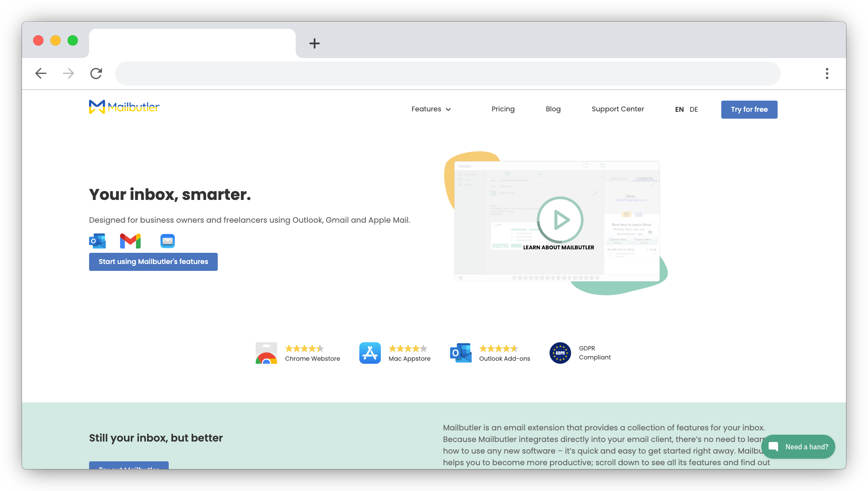The width and height of the screenshot is (868, 491).
Task: Click the Outlook Add-ons icon
Action: [x=461, y=353]
